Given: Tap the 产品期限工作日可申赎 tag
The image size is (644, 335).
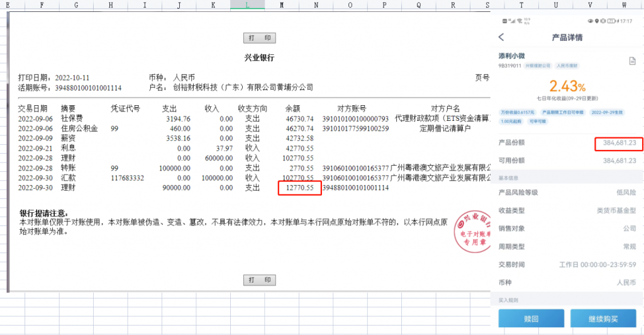Looking at the screenshot, I should click(563, 112).
